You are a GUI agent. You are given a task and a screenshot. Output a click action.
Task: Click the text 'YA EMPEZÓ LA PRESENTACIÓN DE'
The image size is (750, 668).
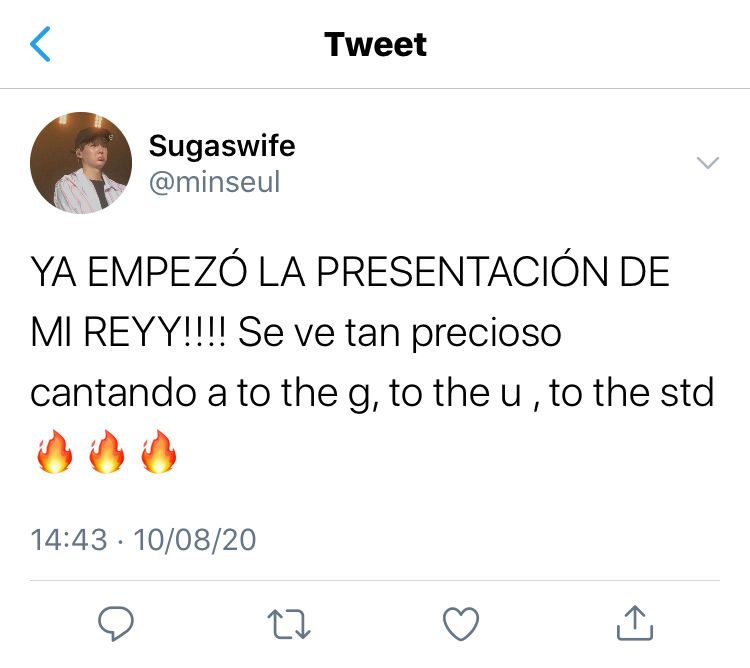pyautogui.click(x=350, y=270)
